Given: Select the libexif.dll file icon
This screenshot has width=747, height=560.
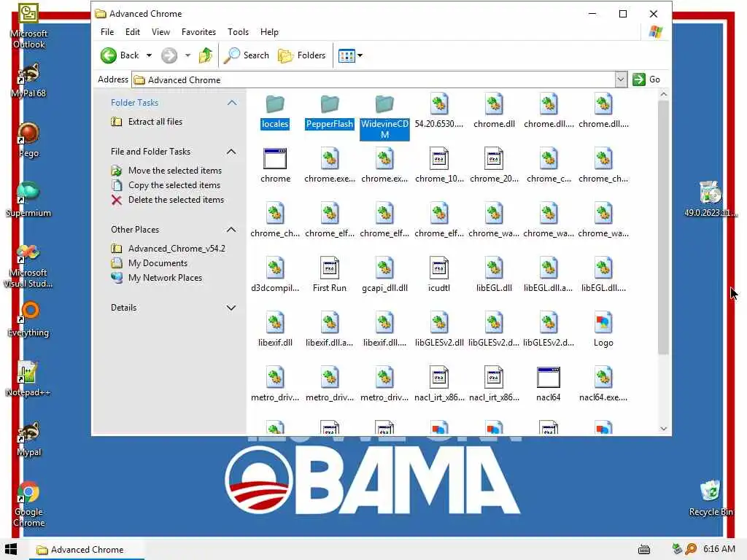Looking at the screenshot, I should (x=275, y=322).
